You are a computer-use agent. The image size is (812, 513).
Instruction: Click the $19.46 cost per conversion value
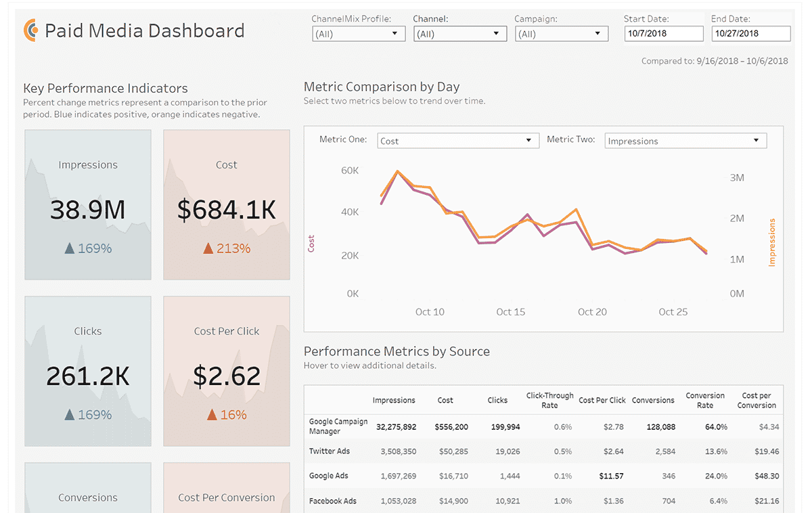[767, 451]
